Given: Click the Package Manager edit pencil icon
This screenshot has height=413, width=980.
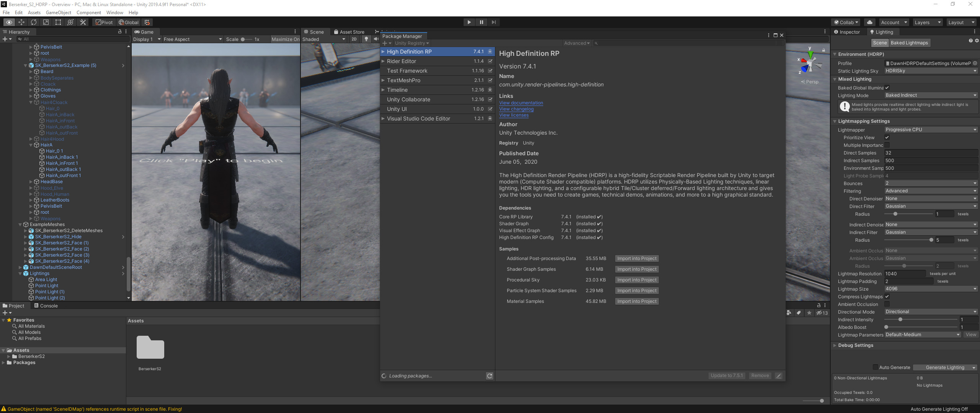Looking at the screenshot, I should tap(778, 376).
